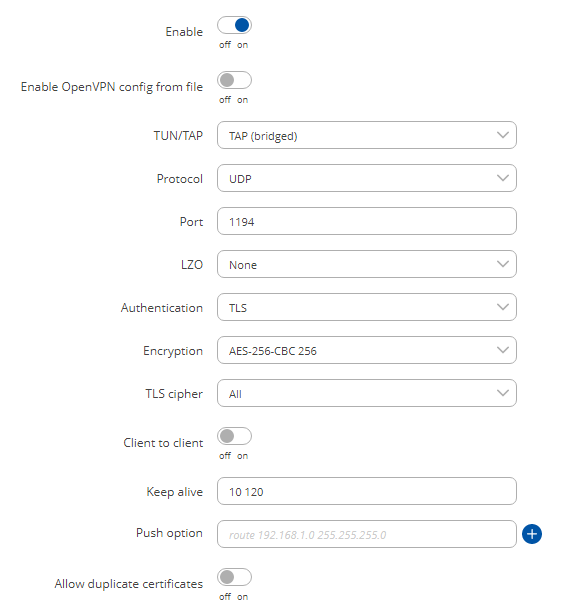Viewport: 575px width, 611px height.
Task: Focus the Keep alive input field
Action: click(367, 491)
